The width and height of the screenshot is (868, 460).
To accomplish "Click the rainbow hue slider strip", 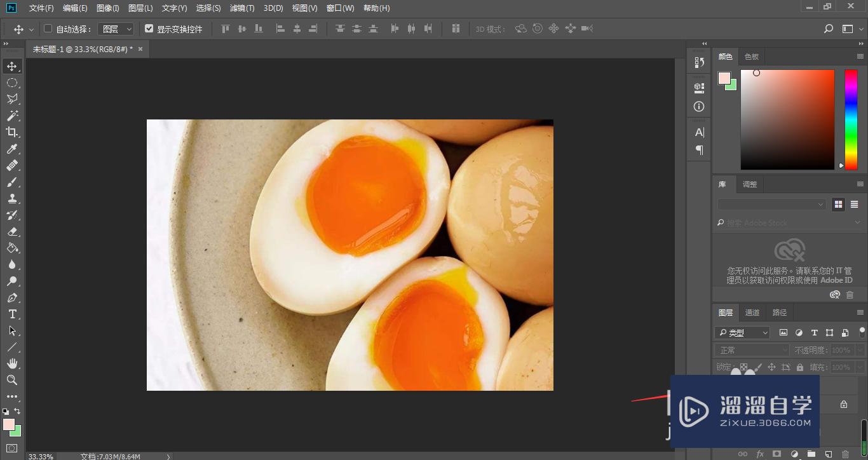I will click(x=850, y=119).
